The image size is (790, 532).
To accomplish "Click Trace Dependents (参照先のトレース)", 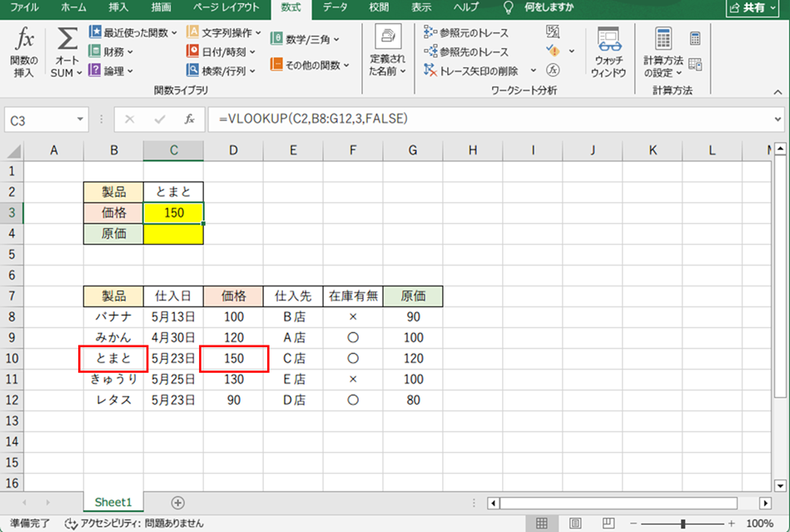I will click(466, 52).
